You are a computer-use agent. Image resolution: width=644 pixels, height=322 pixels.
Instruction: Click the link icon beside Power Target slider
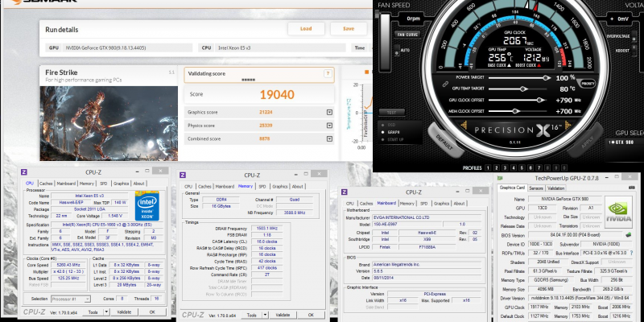tap(445, 84)
